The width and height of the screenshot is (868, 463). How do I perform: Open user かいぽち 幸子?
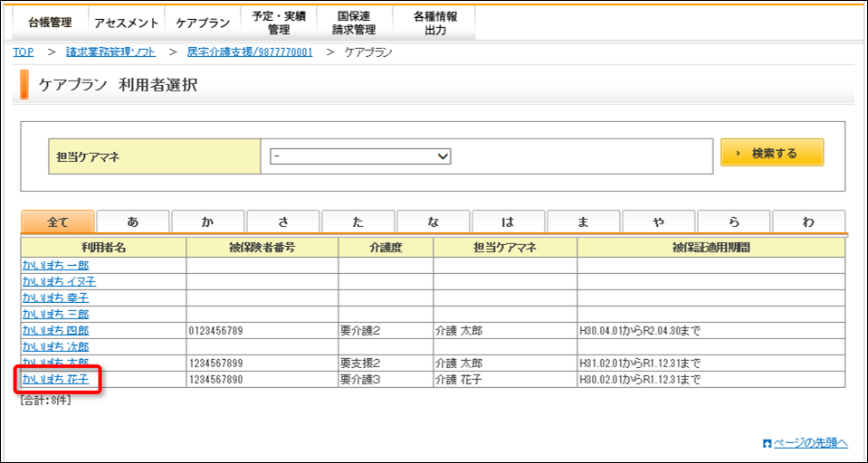(x=55, y=298)
